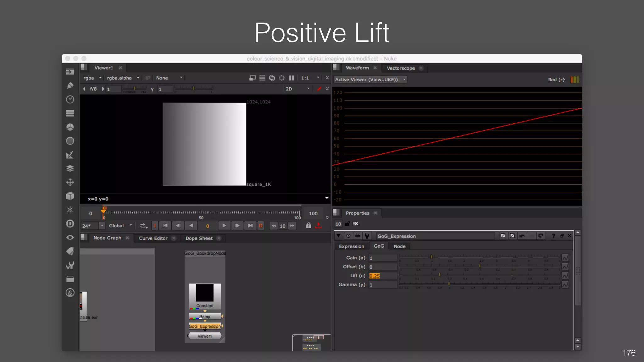Screen dimensions: 644x362
Task: Select the Expression tab in properties
Action: pos(351,246)
